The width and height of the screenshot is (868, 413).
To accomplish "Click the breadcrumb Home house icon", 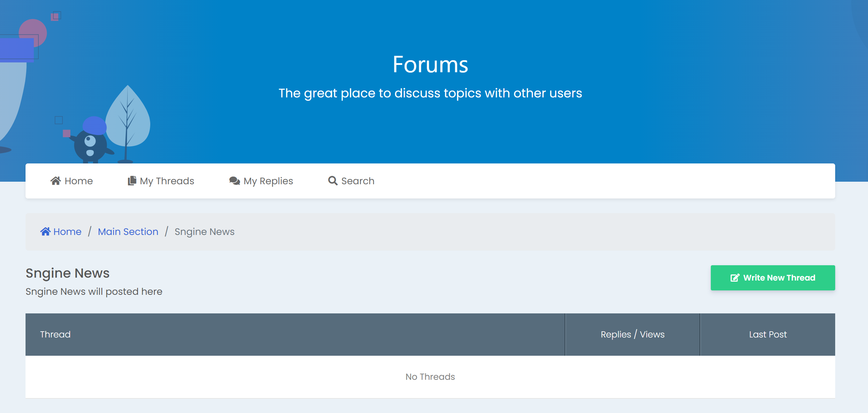I will [45, 232].
